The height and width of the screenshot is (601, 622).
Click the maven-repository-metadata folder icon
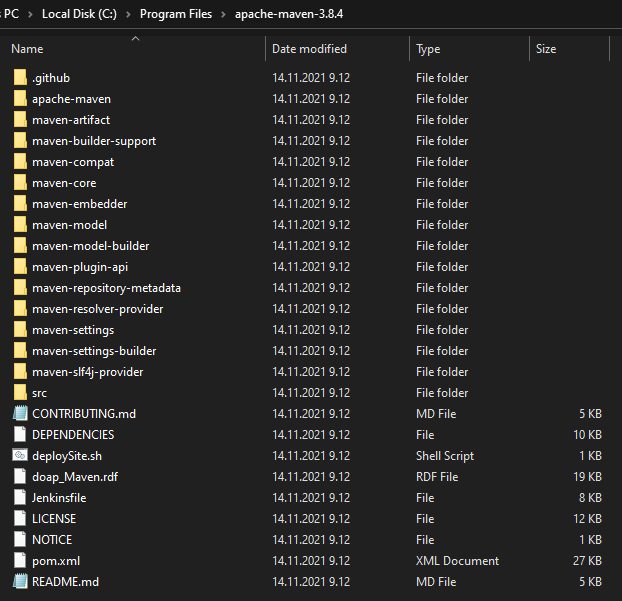click(x=20, y=288)
